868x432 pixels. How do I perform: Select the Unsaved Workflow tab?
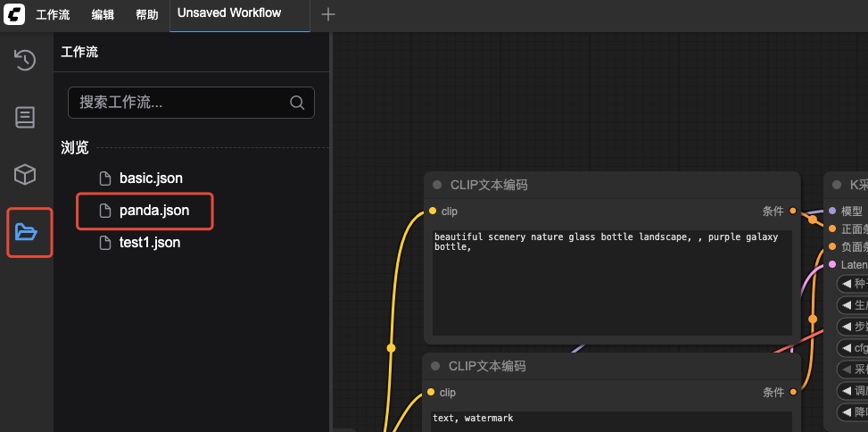tap(240, 15)
